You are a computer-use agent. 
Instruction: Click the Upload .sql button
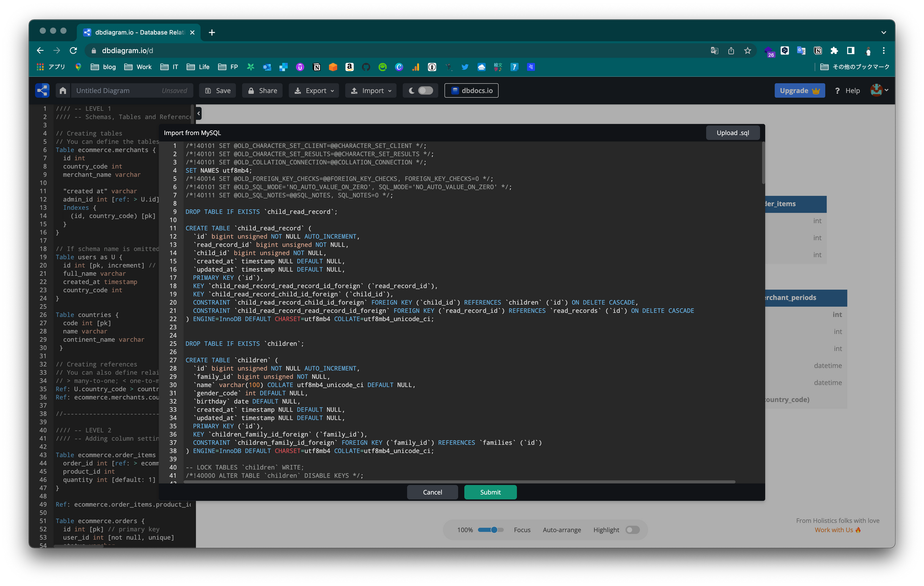[733, 133]
